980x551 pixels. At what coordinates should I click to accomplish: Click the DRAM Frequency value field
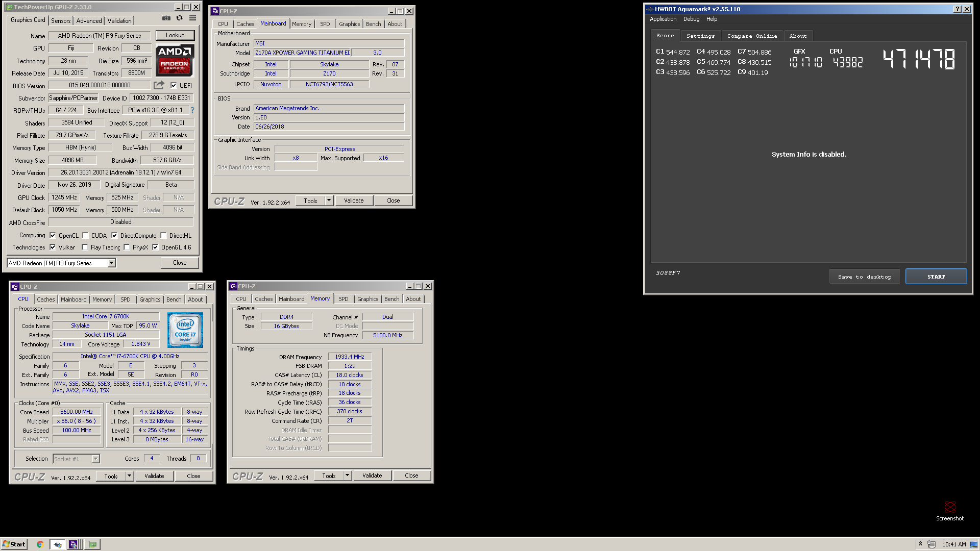(350, 357)
